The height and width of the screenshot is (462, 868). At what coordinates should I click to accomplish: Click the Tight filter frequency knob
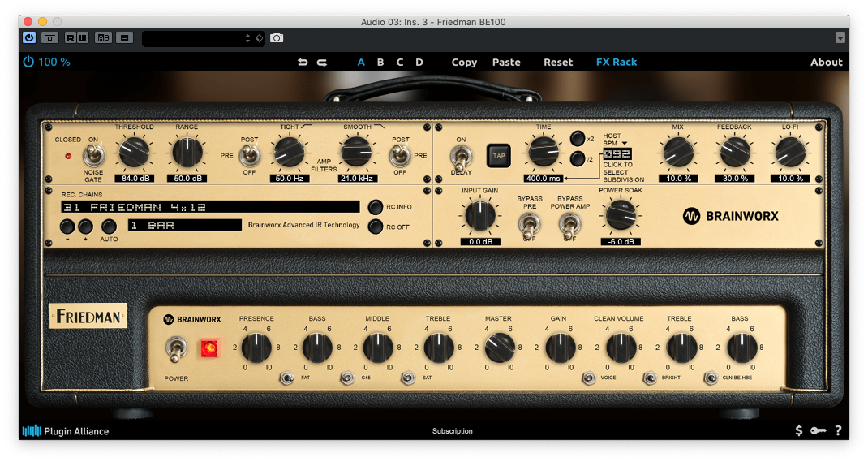point(289,153)
